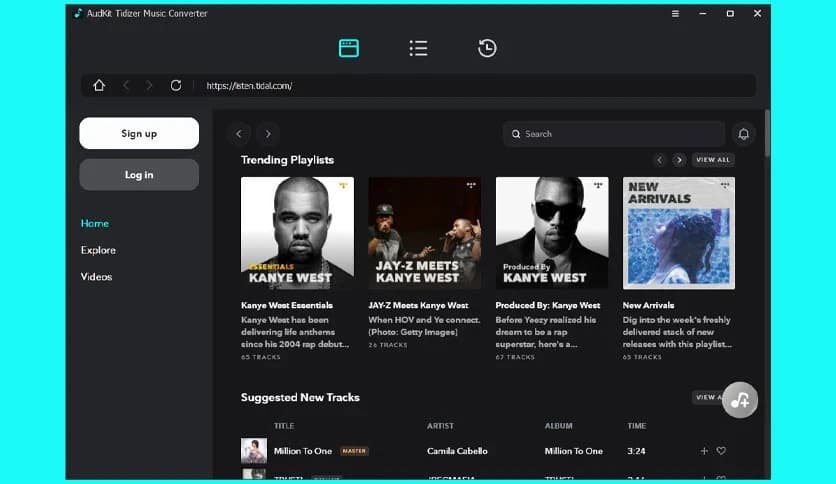Click Million To One album art thumbnail
836x484 pixels.
point(254,451)
